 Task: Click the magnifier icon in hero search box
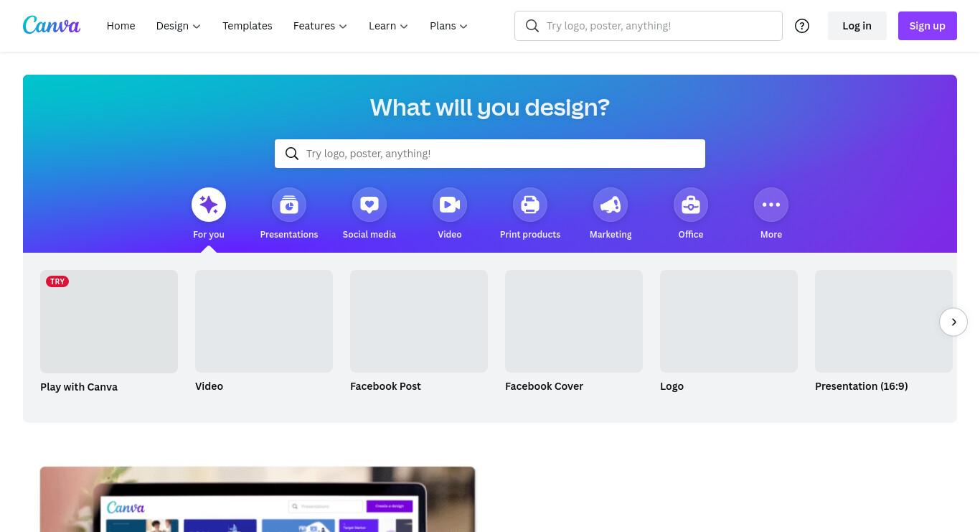[x=292, y=154]
